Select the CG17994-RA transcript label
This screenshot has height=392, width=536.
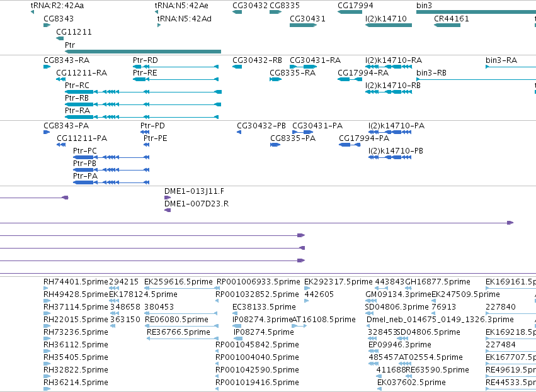pyautogui.click(x=363, y=73)
